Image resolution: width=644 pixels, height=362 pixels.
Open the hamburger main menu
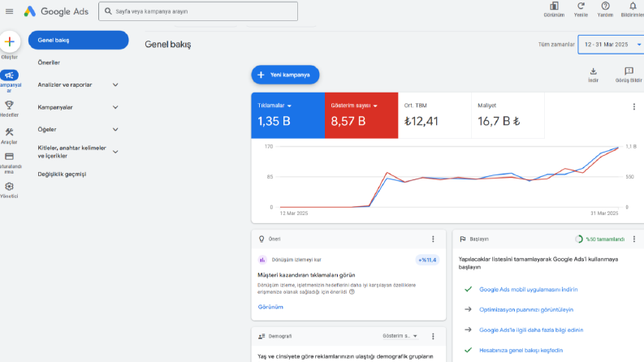point(9,11)
